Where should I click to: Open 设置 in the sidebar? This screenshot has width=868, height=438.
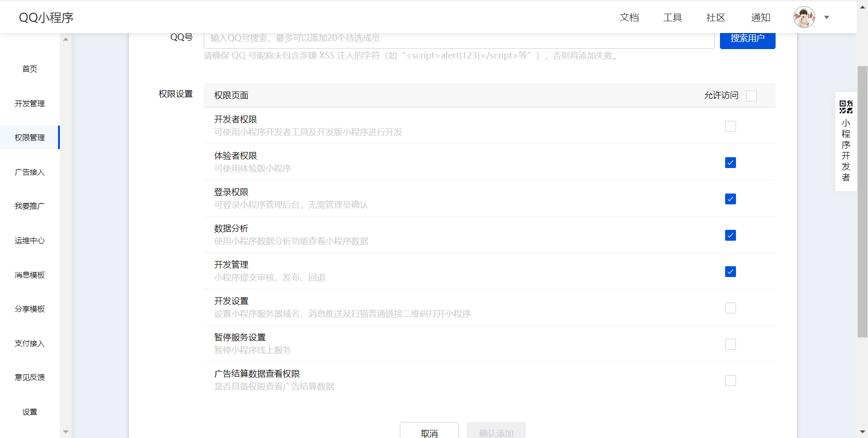(30, 412)
